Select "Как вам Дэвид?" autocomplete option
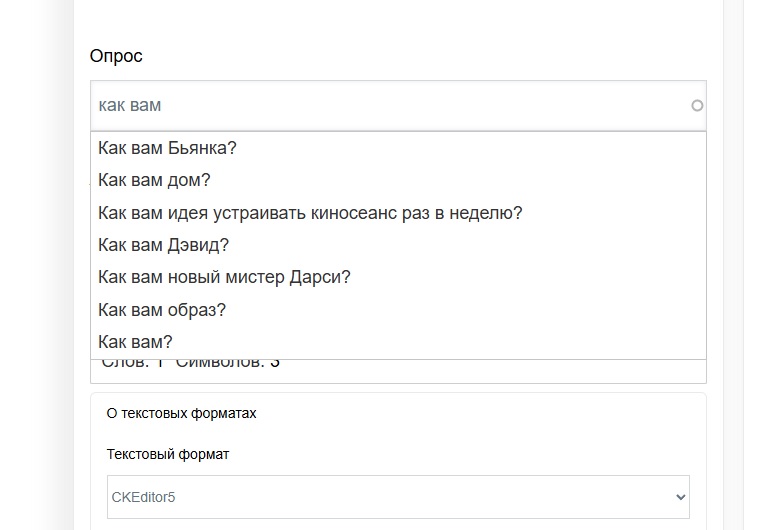The image size is (759, 530). point(164,245)
